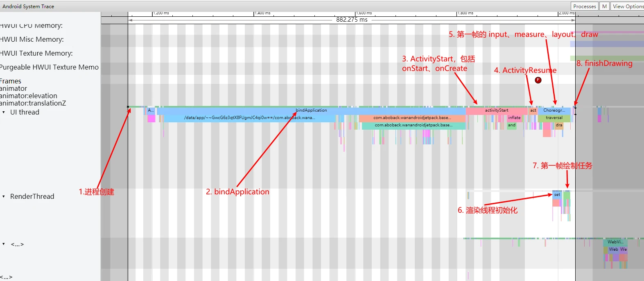This screenshot has height=281, width=644.
Task: Click the orange com.aboback.wanandroidjetpack slice
Action: point(412,118)
